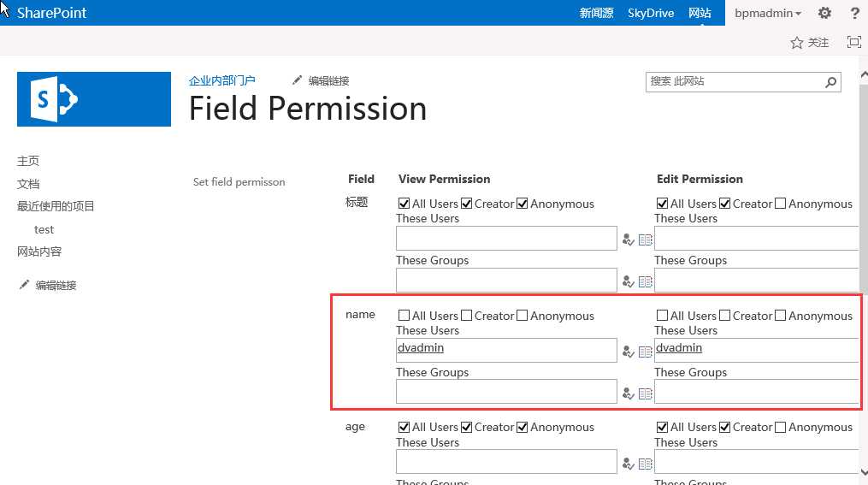Viewport: 868px width, 485px height.
Task: Click the These Groups field for 标题 view
Action: (506, 281)
